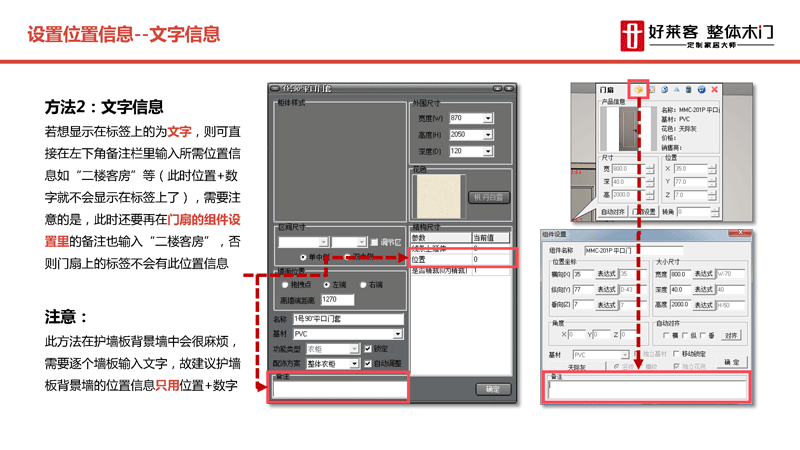Click the 组件名称 field MMC-201P 平口门
800x450 pixels.
(633, 251)
